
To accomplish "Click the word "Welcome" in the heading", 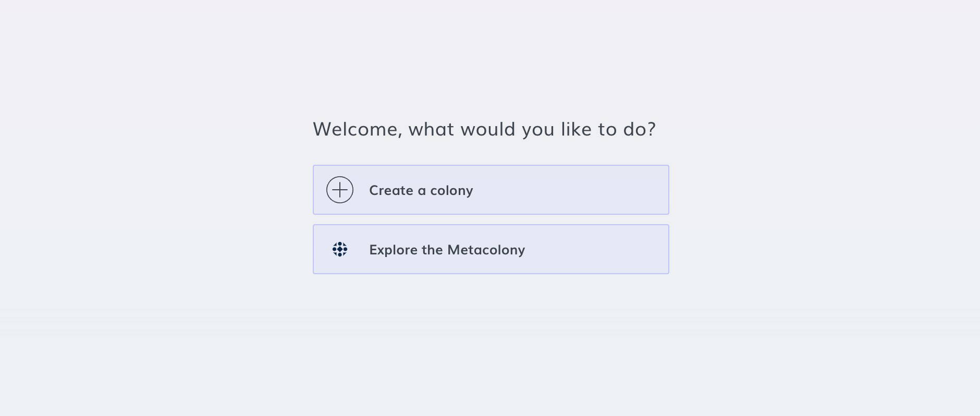I will (x=357, y=129).
